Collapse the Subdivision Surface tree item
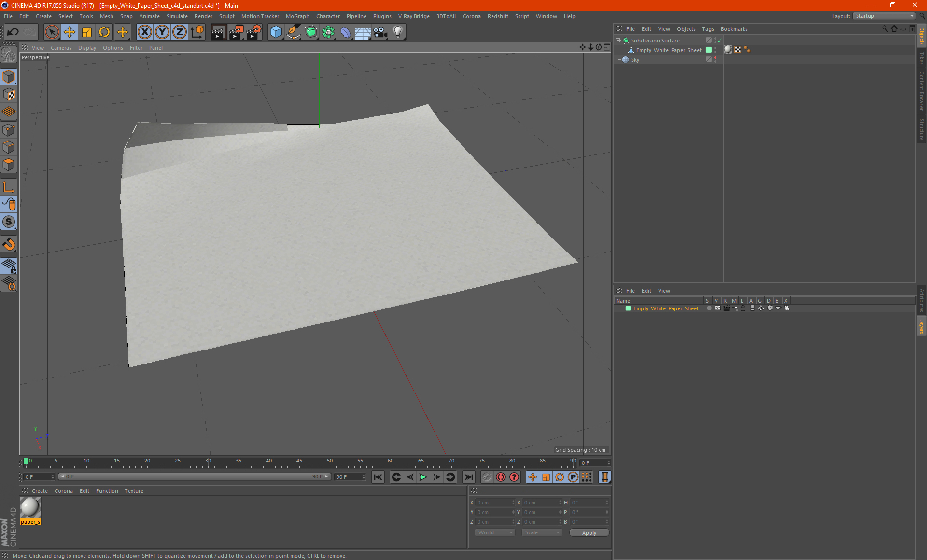 tap(618, 41)
